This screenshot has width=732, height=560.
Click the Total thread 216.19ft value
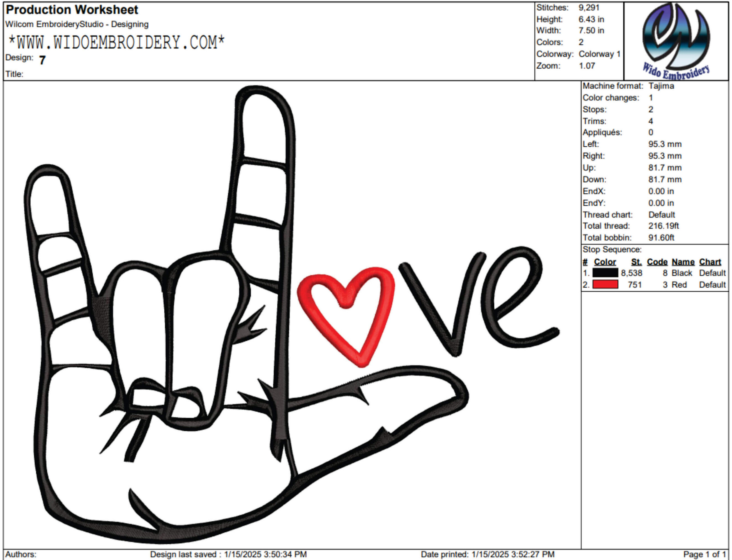[x=663, y=226]
